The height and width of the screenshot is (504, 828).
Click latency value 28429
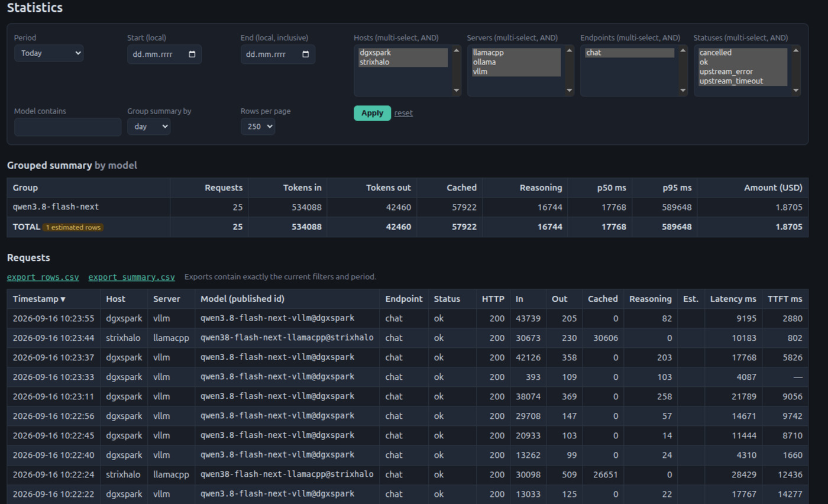(x=744, y=474)
